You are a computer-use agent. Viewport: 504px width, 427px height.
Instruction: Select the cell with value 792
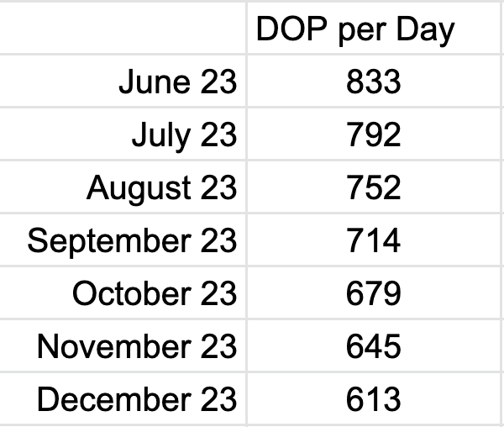374,134
